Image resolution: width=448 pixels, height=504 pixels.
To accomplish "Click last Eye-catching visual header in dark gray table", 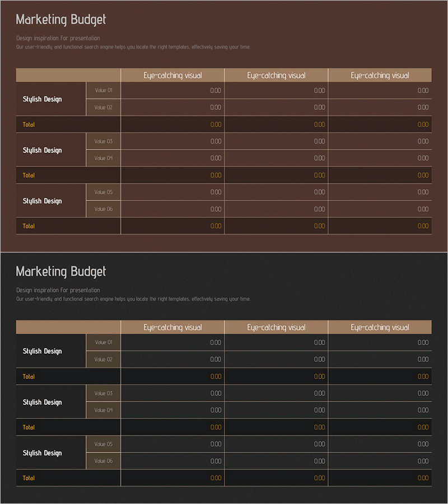I will click(380, 328).
